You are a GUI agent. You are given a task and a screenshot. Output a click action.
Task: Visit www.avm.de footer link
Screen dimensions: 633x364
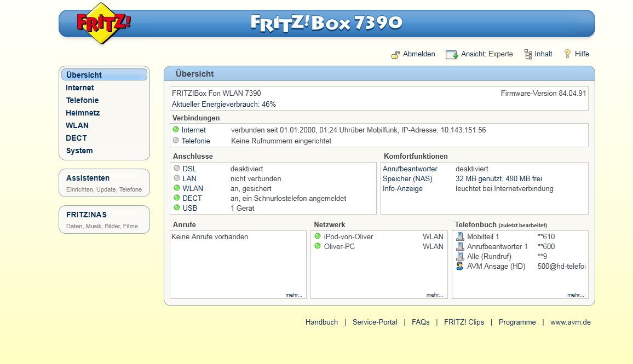coord(571,322)
